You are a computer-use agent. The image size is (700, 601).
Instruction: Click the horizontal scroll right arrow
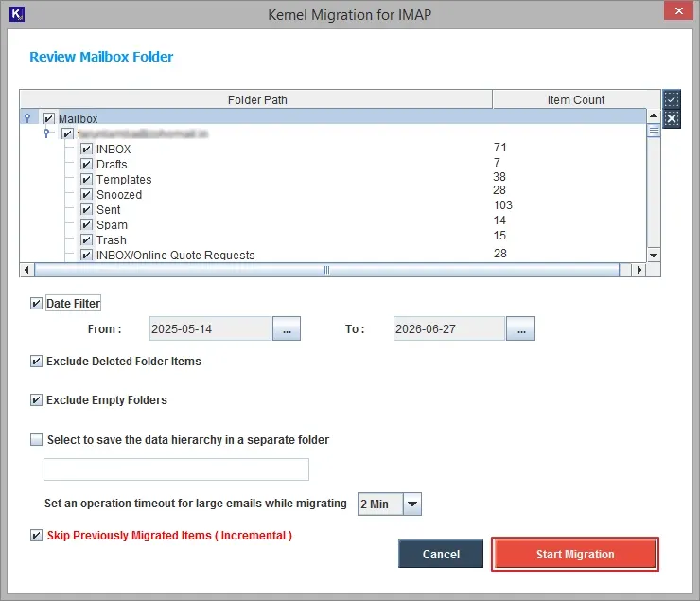[639, 270]
